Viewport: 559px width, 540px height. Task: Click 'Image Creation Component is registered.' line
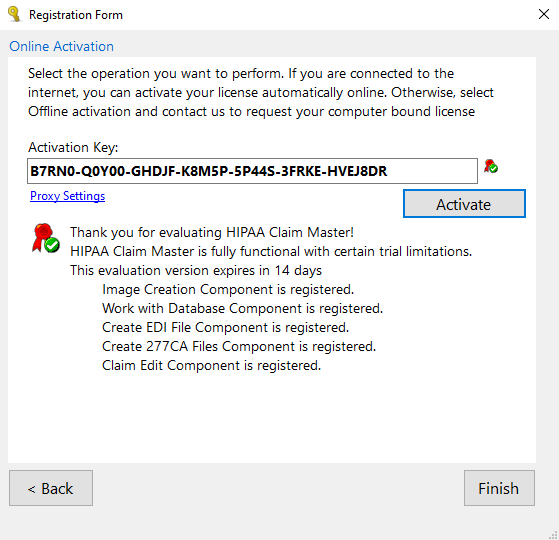pos(228,289)
